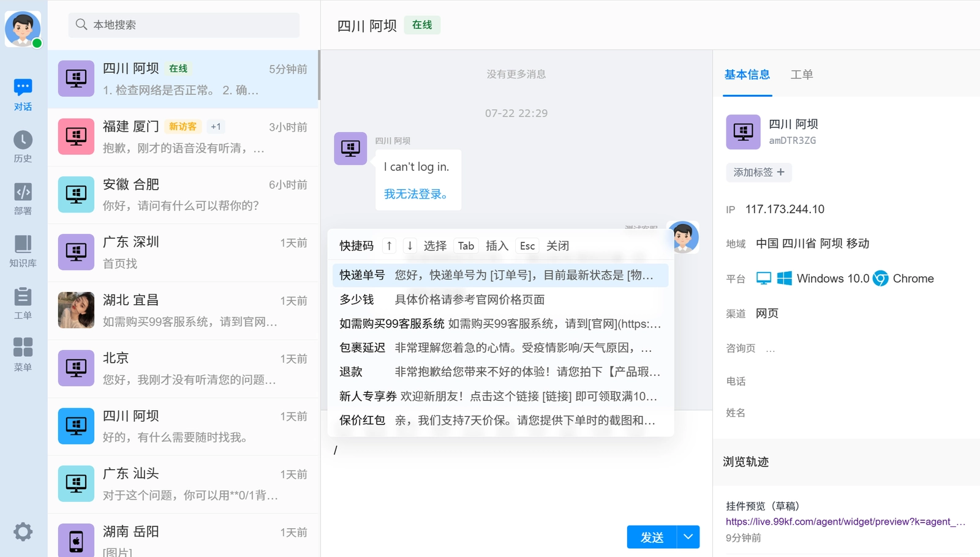Select the 快递单号 quick reply

[500, 275]
